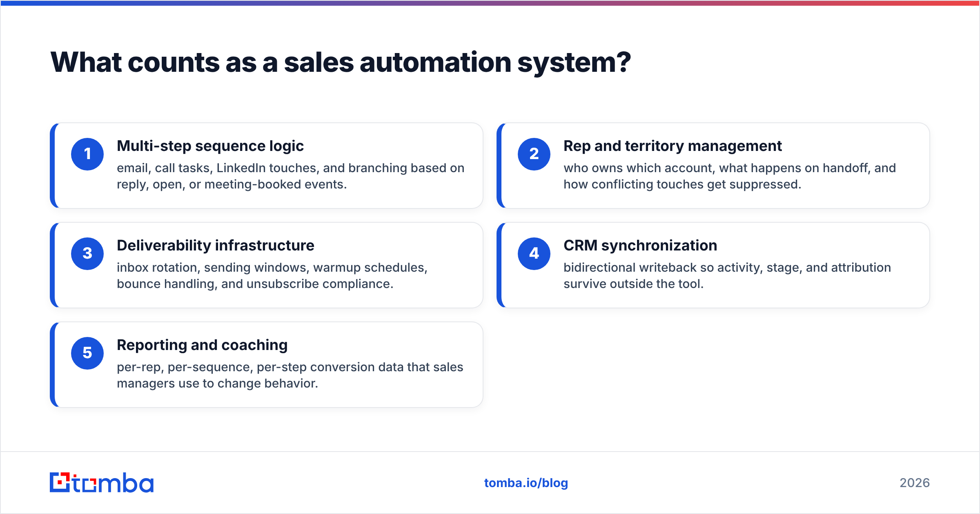Click the number 4 circle badge

click(534, 254)
